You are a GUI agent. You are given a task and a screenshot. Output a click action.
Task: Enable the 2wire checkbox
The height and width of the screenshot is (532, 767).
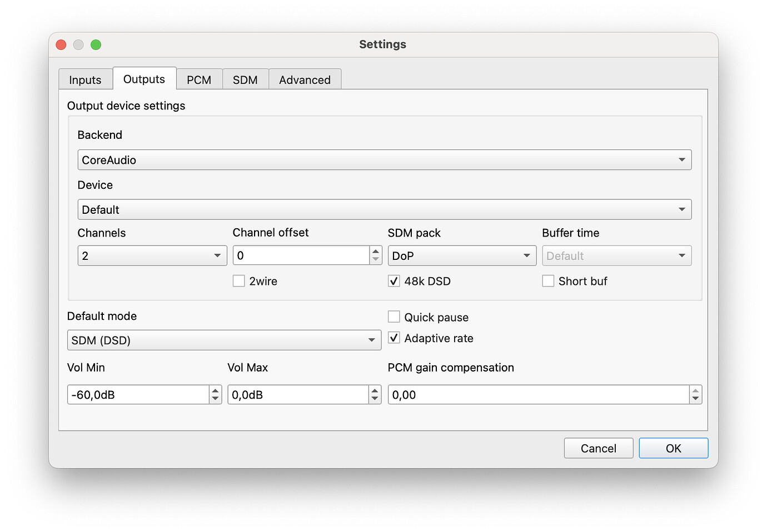pos(238,281)
